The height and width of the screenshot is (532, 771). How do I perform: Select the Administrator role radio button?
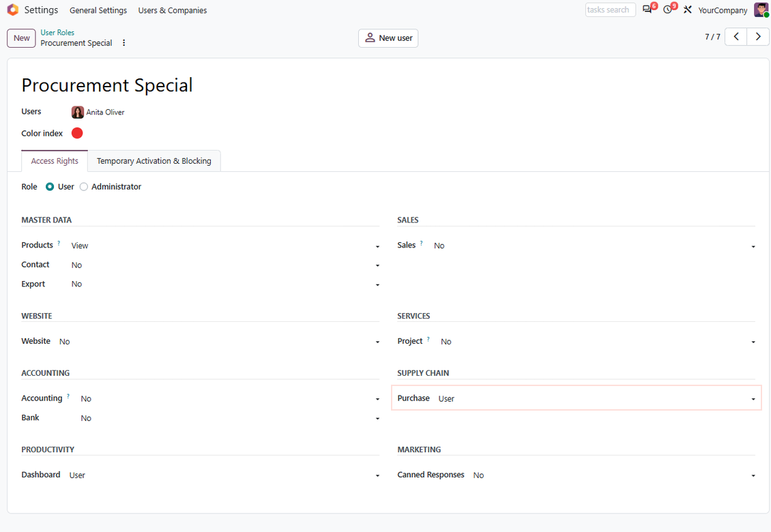point(84,187)
